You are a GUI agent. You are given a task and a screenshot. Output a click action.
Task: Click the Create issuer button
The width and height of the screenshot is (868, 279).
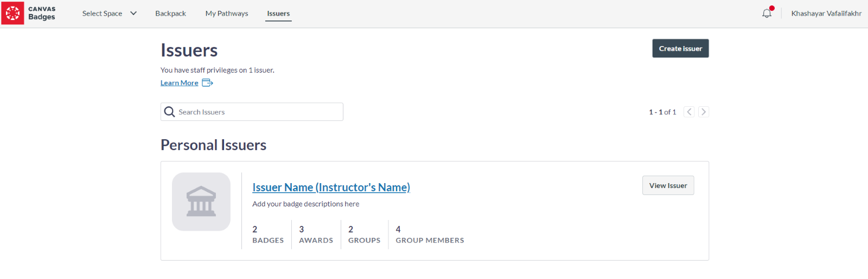(680, 48)
